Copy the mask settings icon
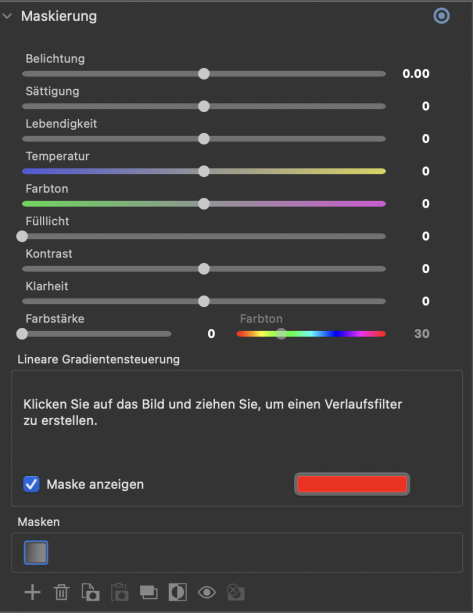 [x=90, y=592]
